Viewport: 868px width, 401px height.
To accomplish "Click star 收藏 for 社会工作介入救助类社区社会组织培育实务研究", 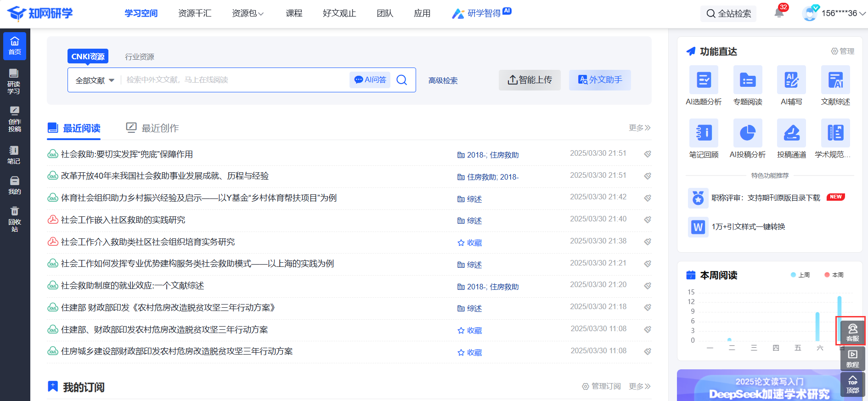I will click(470, 243).
